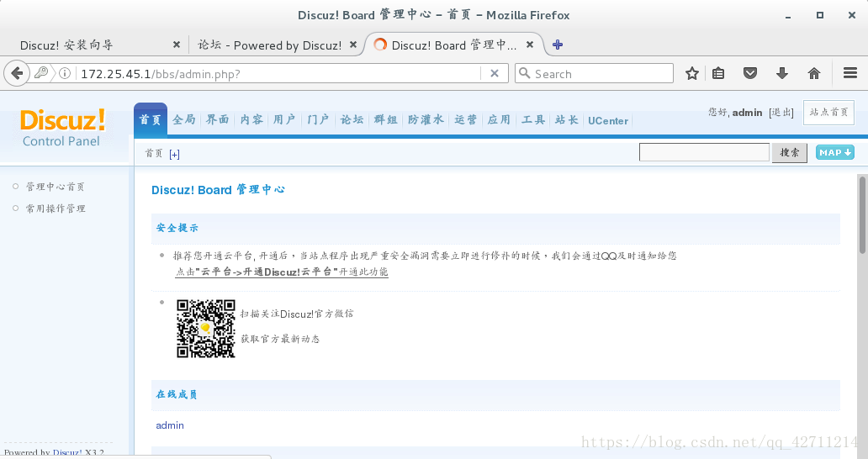
Task: Open the 全局 menu
Action: tap(184, 120)
